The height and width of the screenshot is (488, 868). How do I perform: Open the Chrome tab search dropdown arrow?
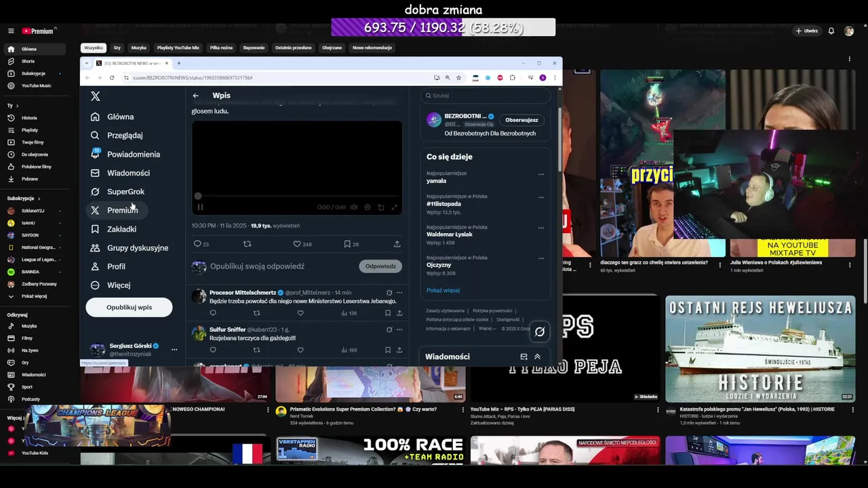pyautogui.click(x=87, y=63)
